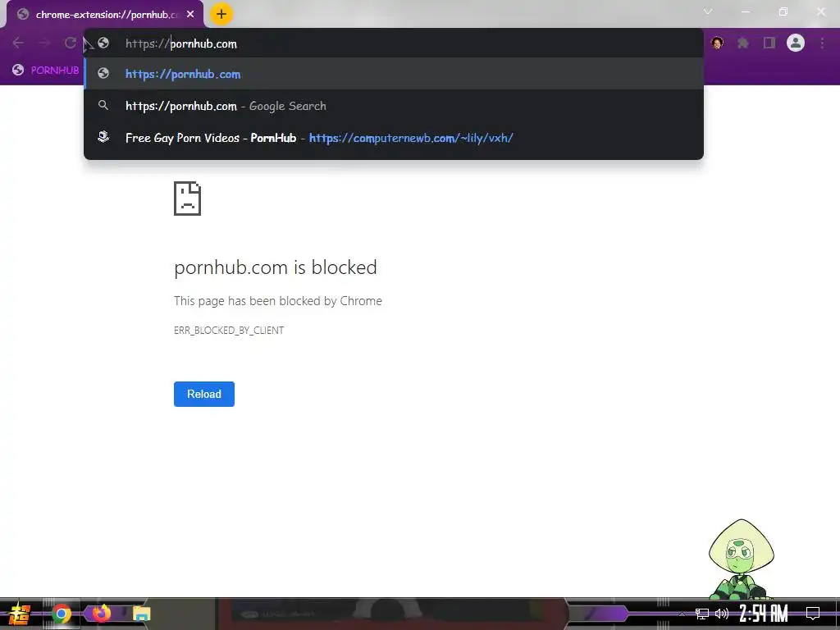Click the blue Reload button
The image size is (840, 630).
pos(204,394)
